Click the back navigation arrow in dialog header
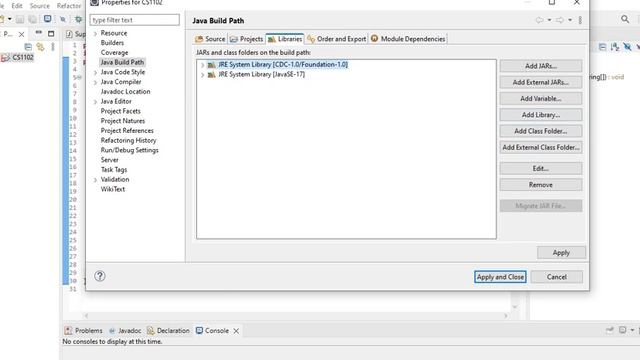The width and height of the screenshot is (640, 360). tap(540, 20)
